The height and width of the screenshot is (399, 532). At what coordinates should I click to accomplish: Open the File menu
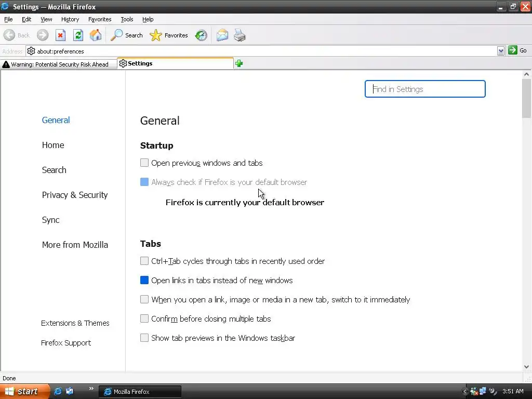coord(8,19)
